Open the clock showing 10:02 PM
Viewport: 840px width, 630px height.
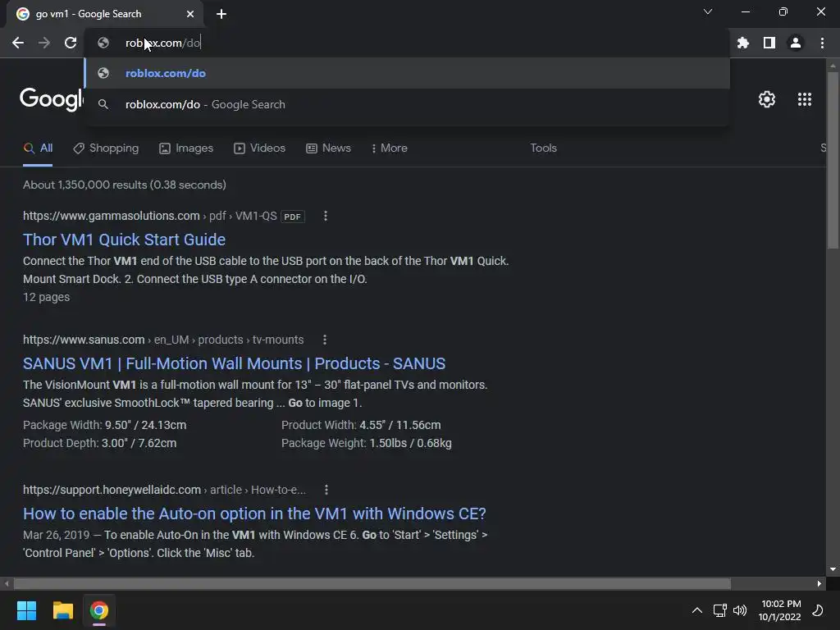[780, 610]
